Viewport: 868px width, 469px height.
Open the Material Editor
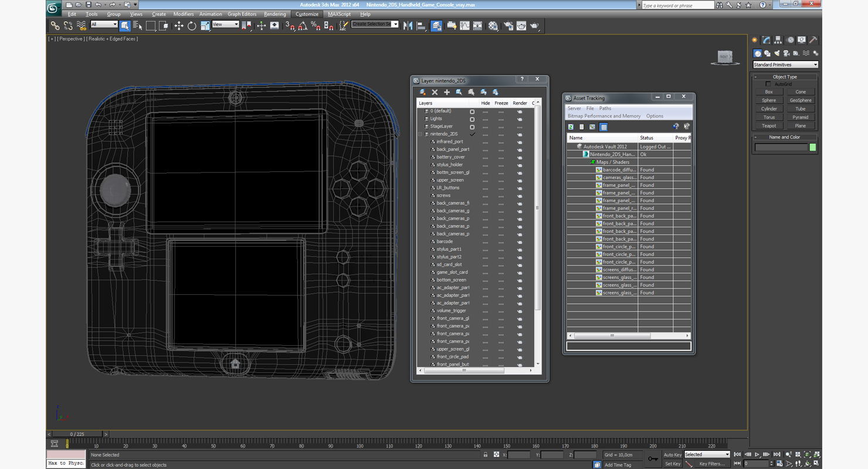[x=493, y=26]
